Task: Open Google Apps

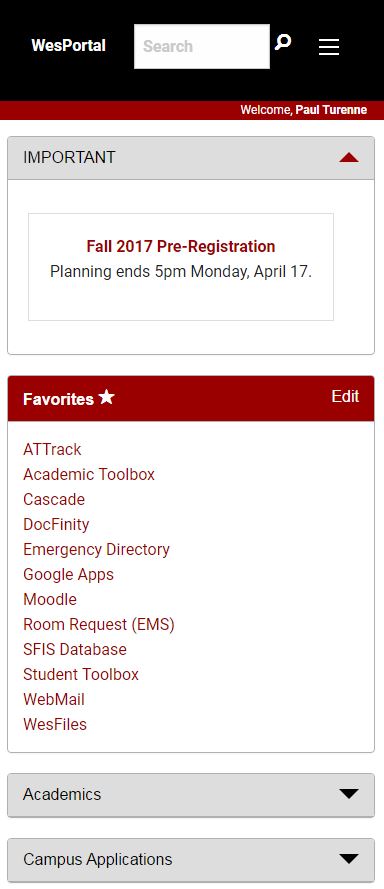Action: click(x=69, y=574)
